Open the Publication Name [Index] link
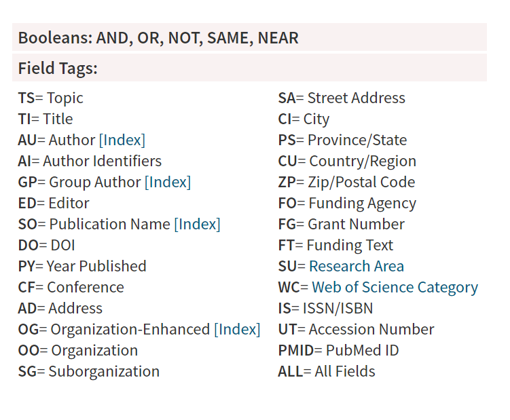The height and width of the screenshot is (420, 510). click(197, 225)
